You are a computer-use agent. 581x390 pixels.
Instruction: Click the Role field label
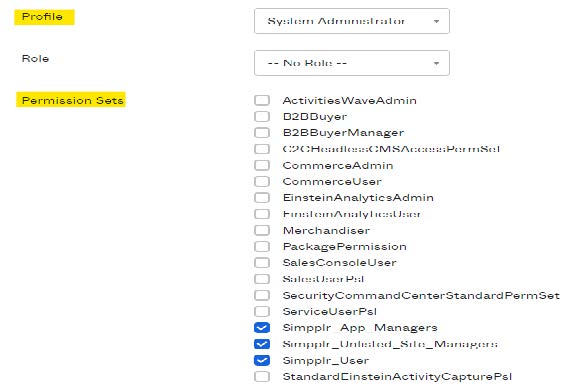[35, 59]
